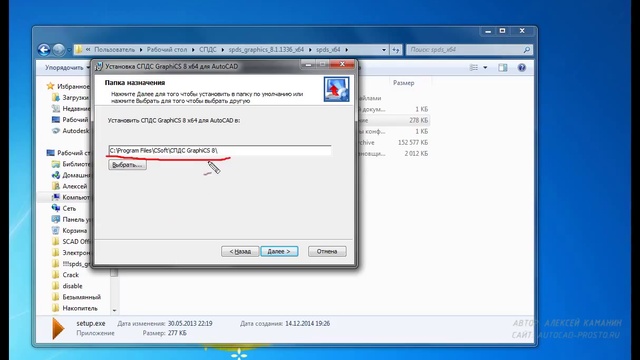Click Explorer back navigation arrow
Screen dimensions: 640x360
click(44, 50)
